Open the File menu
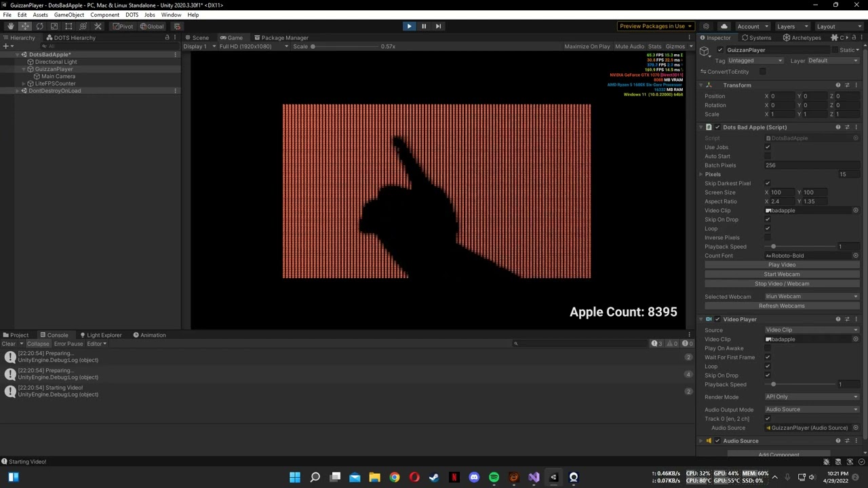868x488 pixels. coord(7,15)
